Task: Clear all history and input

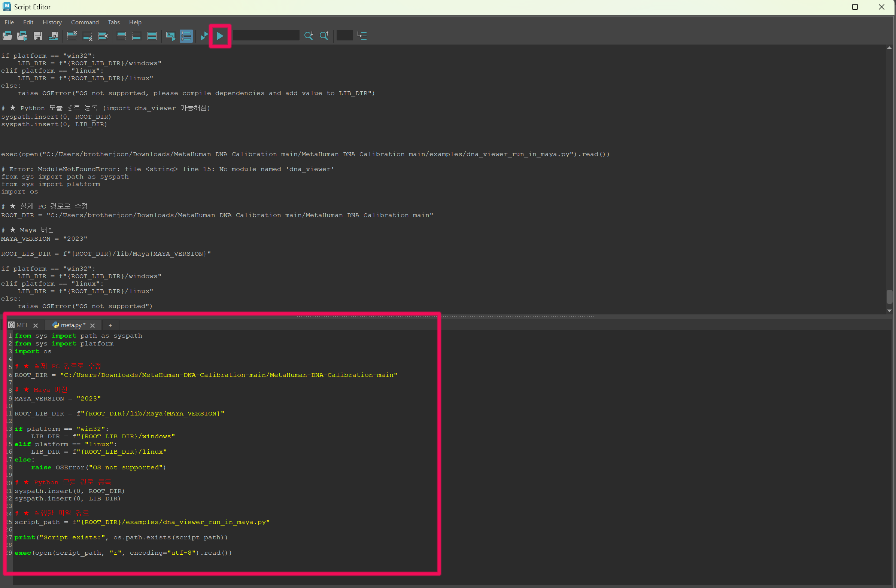Action: pyautogui.click(x=102, y=36)
